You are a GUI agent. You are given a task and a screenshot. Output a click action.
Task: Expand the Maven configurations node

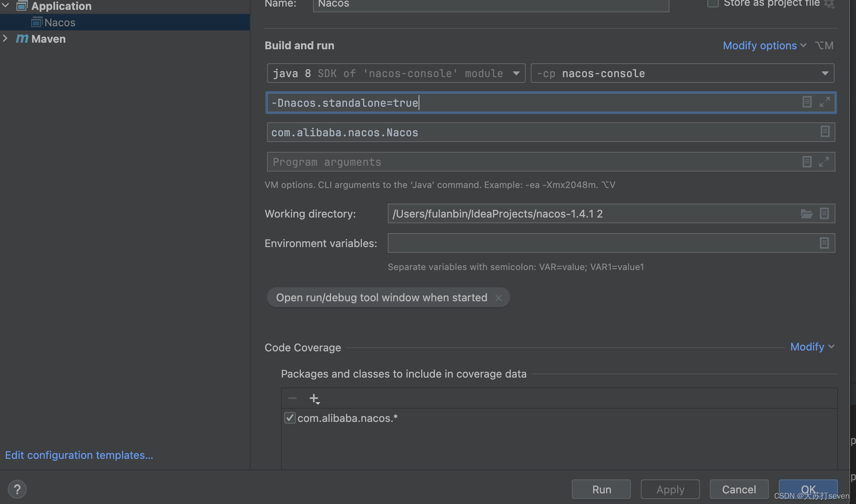click(x=5, y=39)
